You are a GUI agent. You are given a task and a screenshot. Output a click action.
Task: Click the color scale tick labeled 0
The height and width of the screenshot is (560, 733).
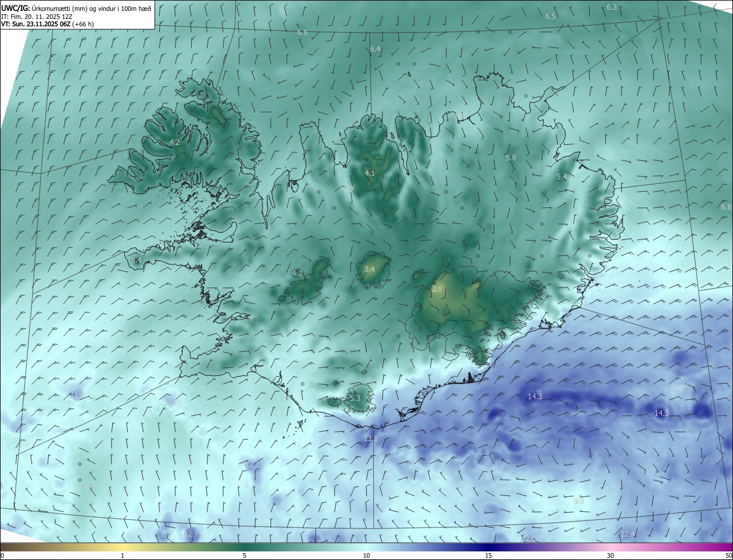[2, 555]
